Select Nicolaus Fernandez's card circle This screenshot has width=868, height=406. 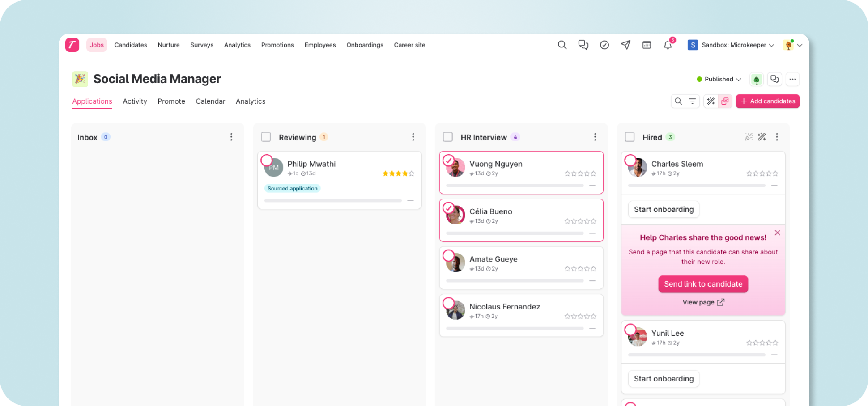tap(448, 303)
